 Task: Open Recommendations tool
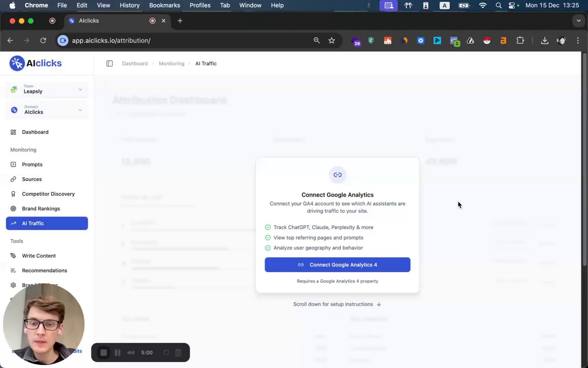click(x=44, y=270)
